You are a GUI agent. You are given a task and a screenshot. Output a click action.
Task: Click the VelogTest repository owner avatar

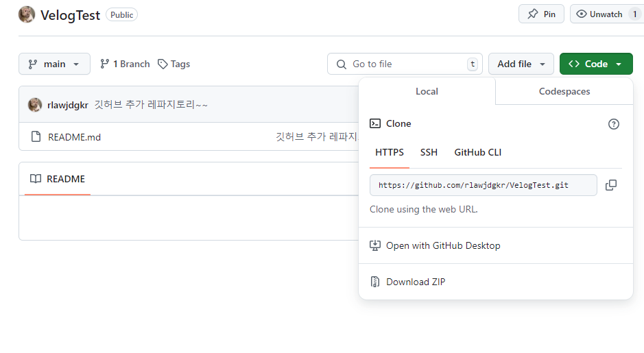(27, 15)
